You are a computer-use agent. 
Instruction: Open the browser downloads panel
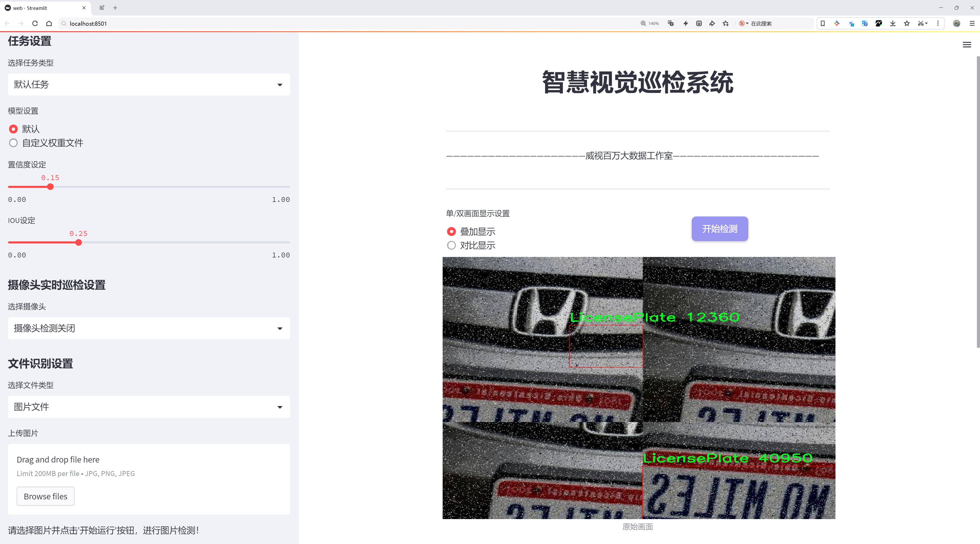893,23
